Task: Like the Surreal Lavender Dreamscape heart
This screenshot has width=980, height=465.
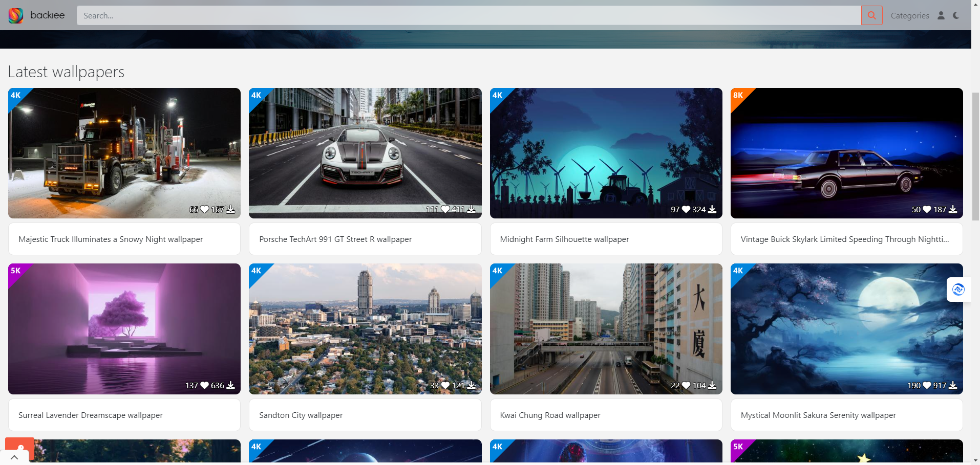Action: click(204, 385)
